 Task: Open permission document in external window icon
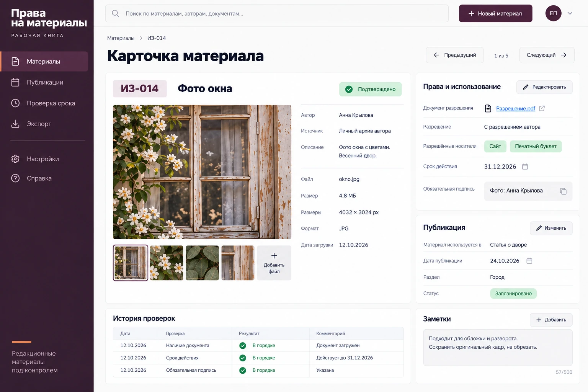(542, 108)
